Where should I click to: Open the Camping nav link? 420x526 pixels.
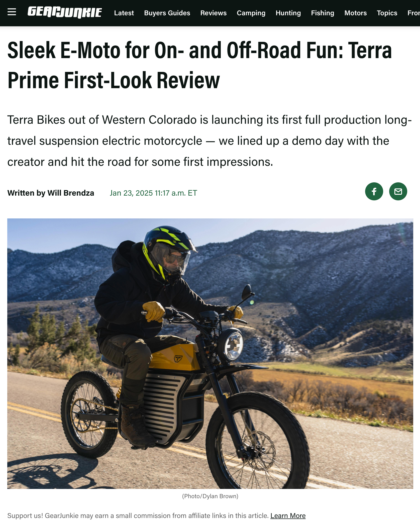coord(251,13)
